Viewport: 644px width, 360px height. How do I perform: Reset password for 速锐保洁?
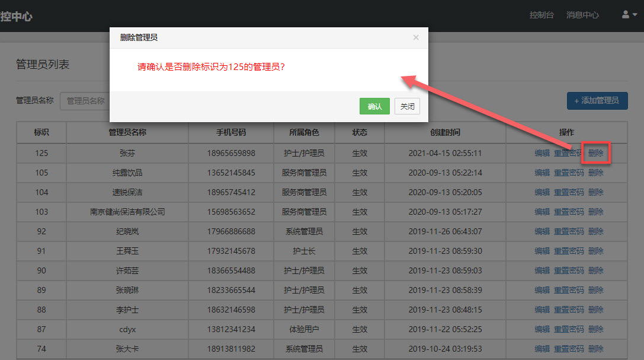[x=569, y=192]
